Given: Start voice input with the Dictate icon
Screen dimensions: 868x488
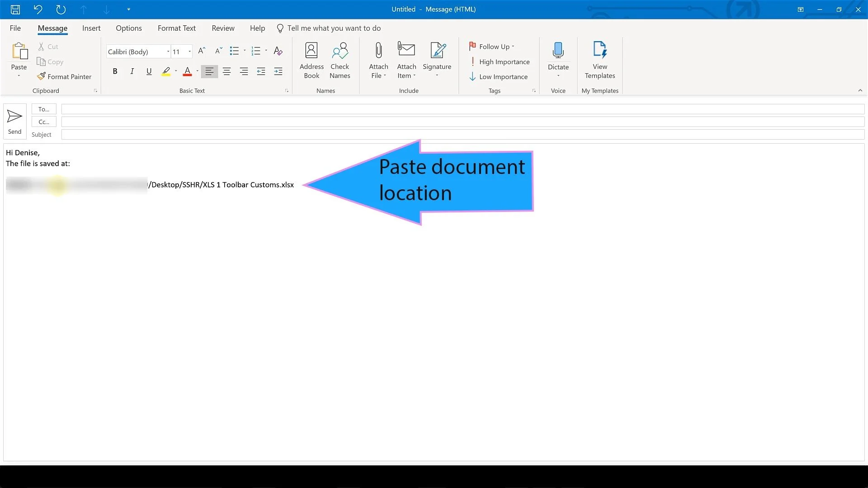Looking at the screenshot, I should [x=558, y=54].
